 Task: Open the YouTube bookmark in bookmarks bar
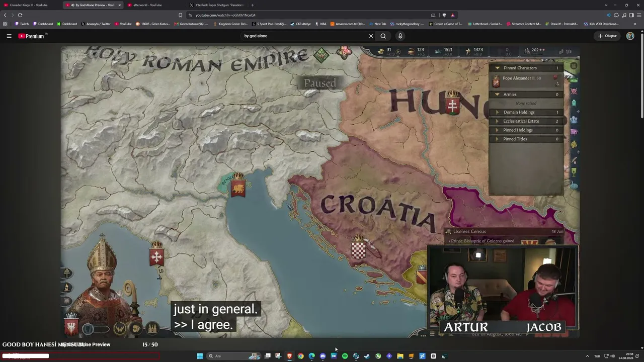(x=123, y=24)
